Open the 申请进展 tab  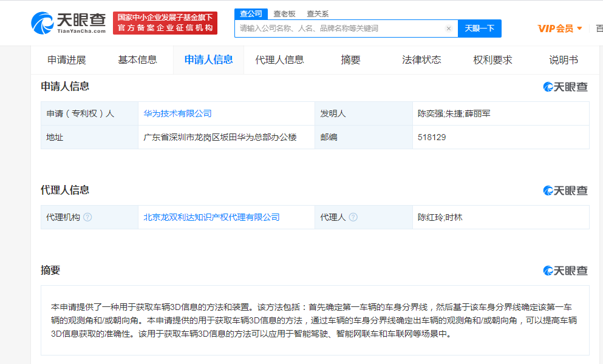pos(67,59)
